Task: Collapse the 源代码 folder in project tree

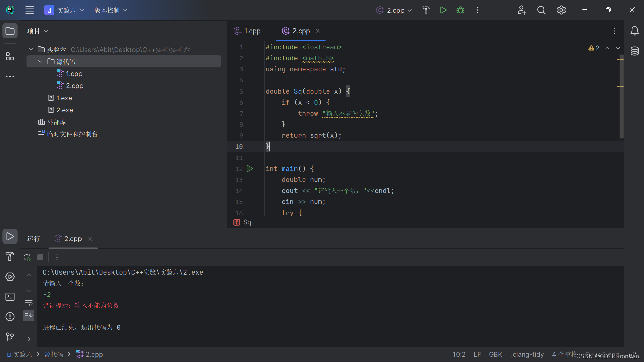Action: (x=40, y=61)
